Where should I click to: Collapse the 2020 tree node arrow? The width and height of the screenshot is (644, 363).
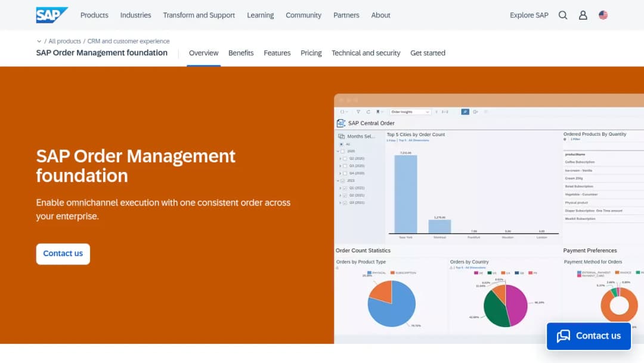pos(338,151)
